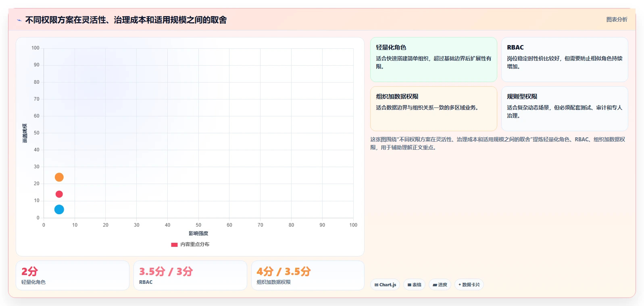Image resolution: width=644 pixels, height=306 pixels.
Task: Click the 50 label on the x-axis
Action: [x=198, y=225]
